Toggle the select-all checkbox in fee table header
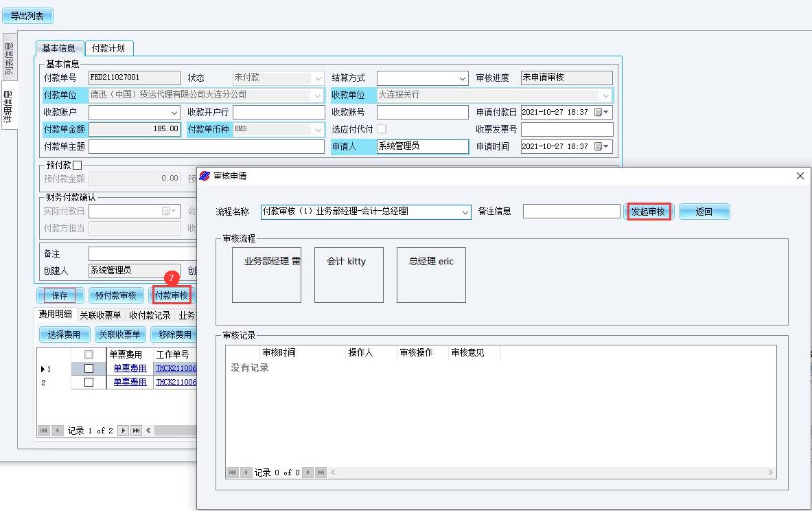 pyautogui.click(x=89, y=354)
